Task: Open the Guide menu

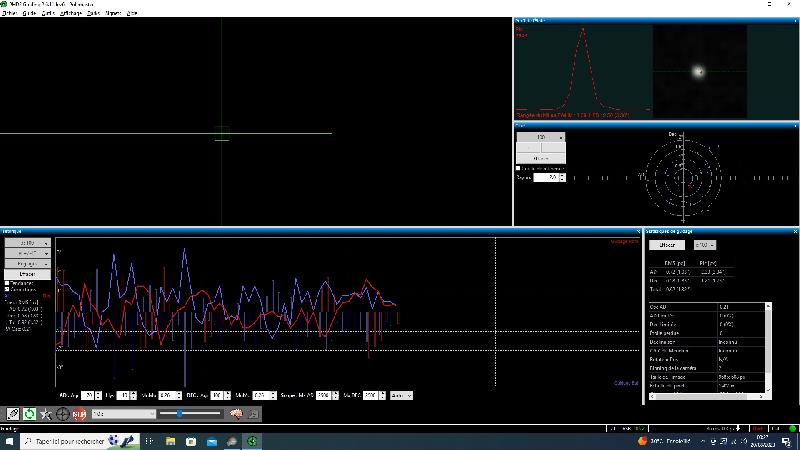Action: 29,13
